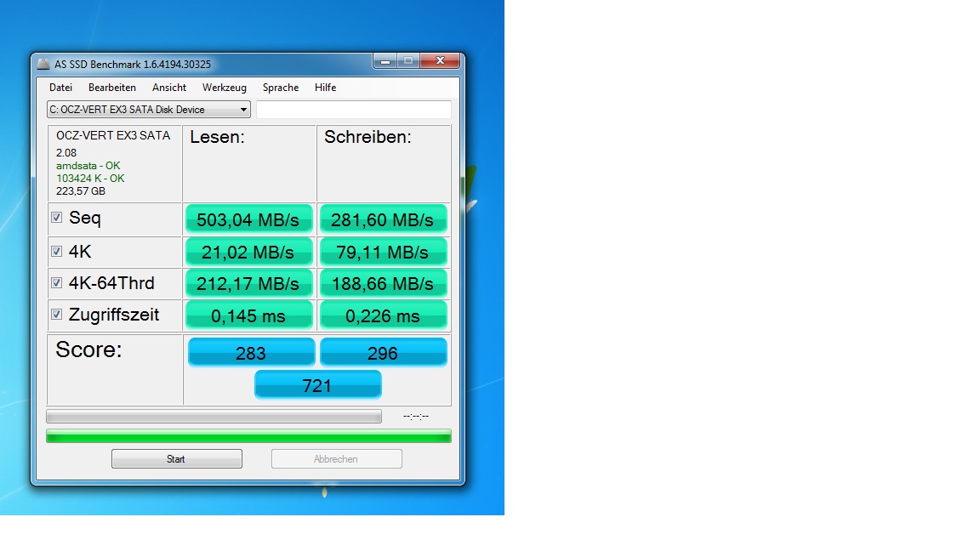Click the 4K-64Thrd read result 212,17 MB/s
The width and height of the screenshot is (980, 551).
tap(248, 284)
